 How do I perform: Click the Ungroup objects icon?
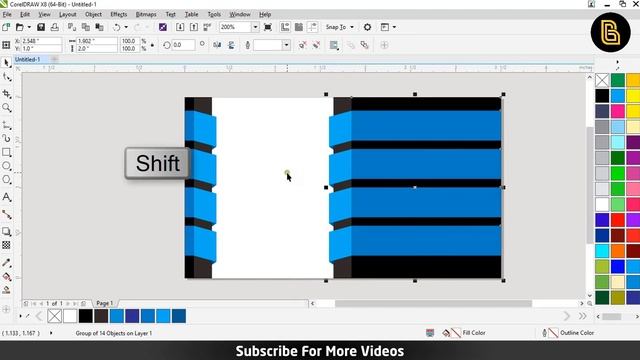click(x=302, y=45)
